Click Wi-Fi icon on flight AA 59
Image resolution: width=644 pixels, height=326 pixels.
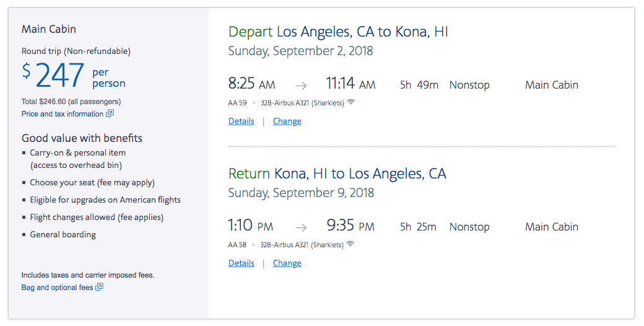click(x=351, y=102)
